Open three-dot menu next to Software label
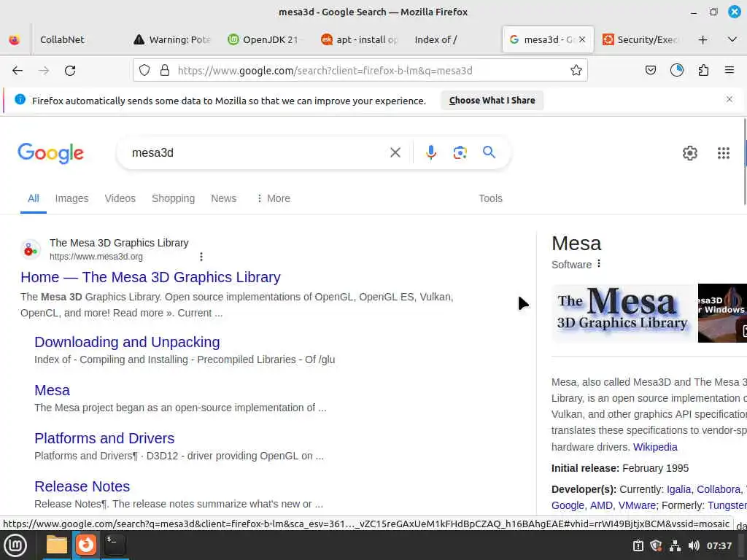This screenshot has width=747, height=560. [x=599, y=264]
